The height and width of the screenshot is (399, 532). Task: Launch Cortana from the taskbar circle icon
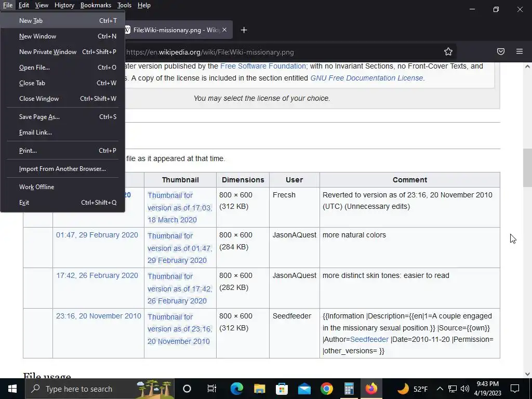tap(187, 389)
